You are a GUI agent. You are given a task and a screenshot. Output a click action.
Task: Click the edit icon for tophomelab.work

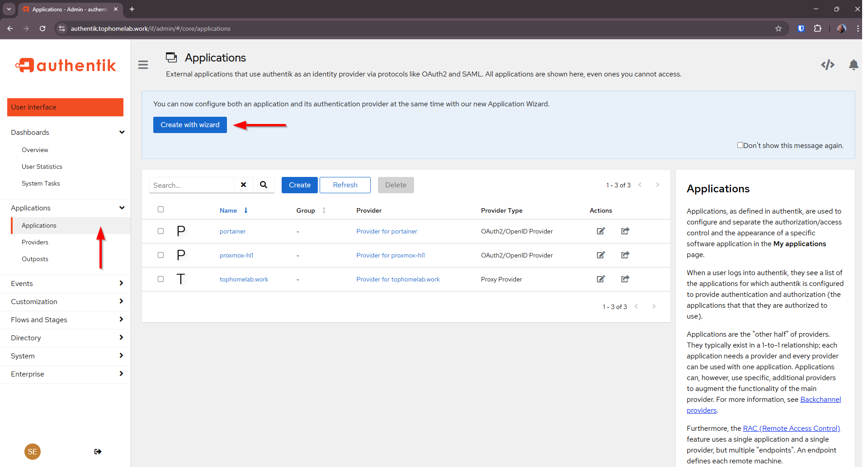[600, 279]
